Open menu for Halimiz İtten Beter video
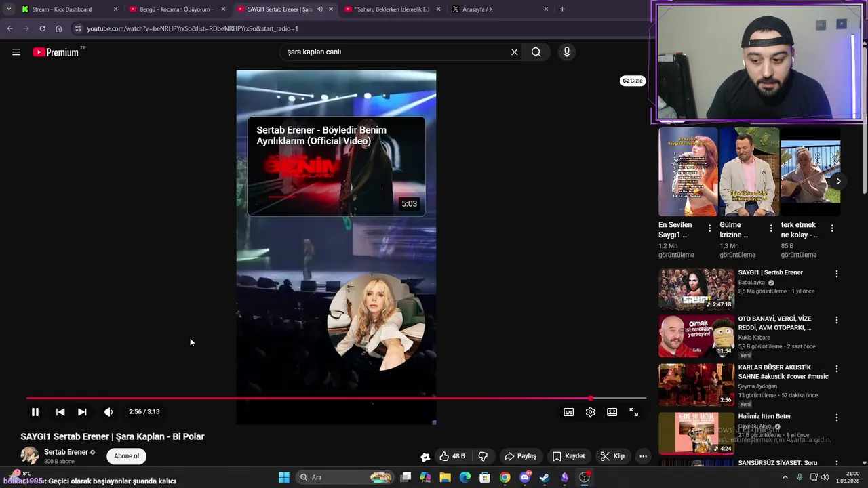Screen dimensions: 868x488 point(836,418)
